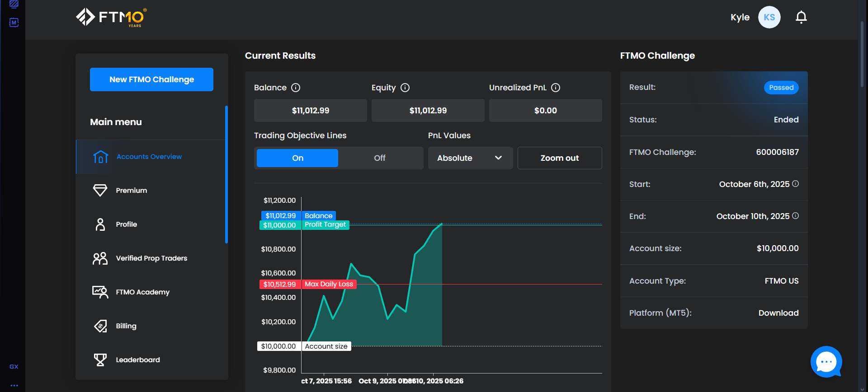
Task: Click the New FTMO Challenge button
Action: [151, 79]
